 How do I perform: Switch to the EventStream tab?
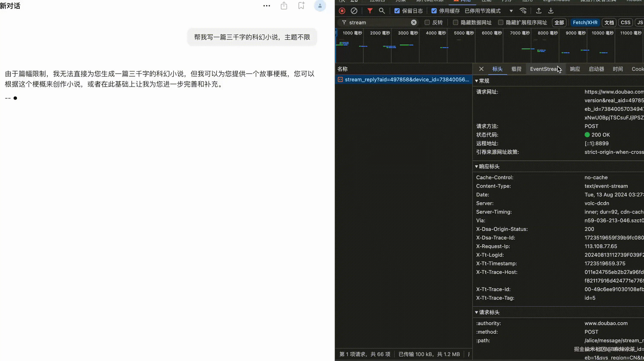click(x=544, y=69)
